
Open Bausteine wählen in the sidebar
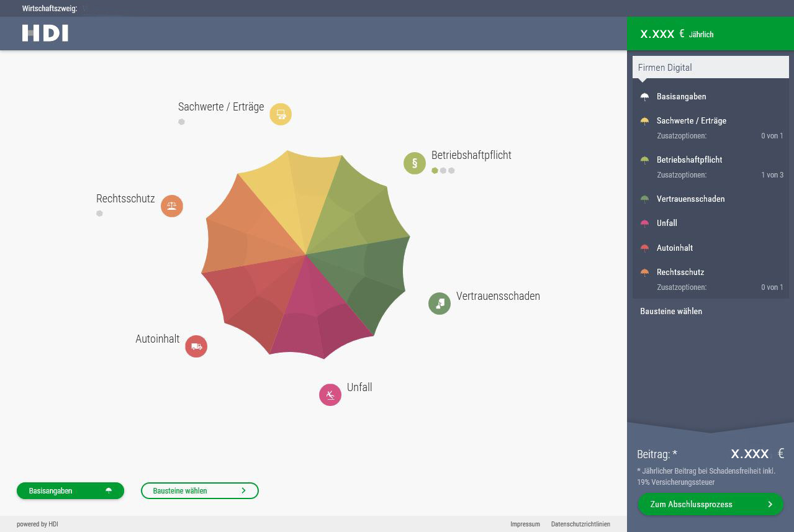(x=671, y=311)
